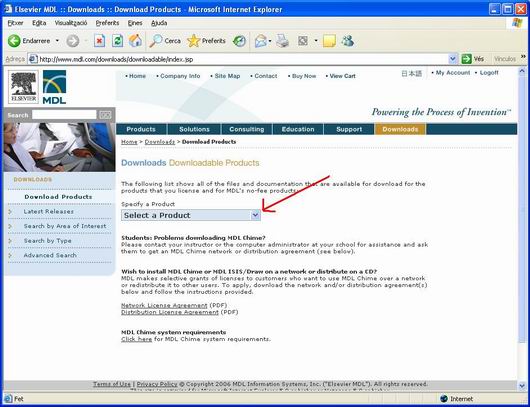Switch to the Consulting tab
530x407 pixels.
point(247,129)
